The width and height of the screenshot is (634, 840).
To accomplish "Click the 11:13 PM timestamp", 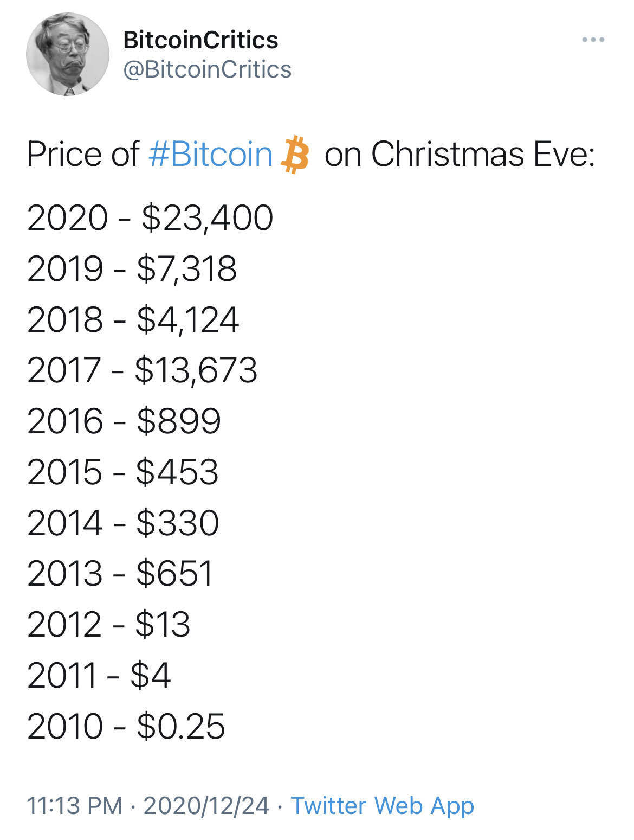I will tap(74, 805).
